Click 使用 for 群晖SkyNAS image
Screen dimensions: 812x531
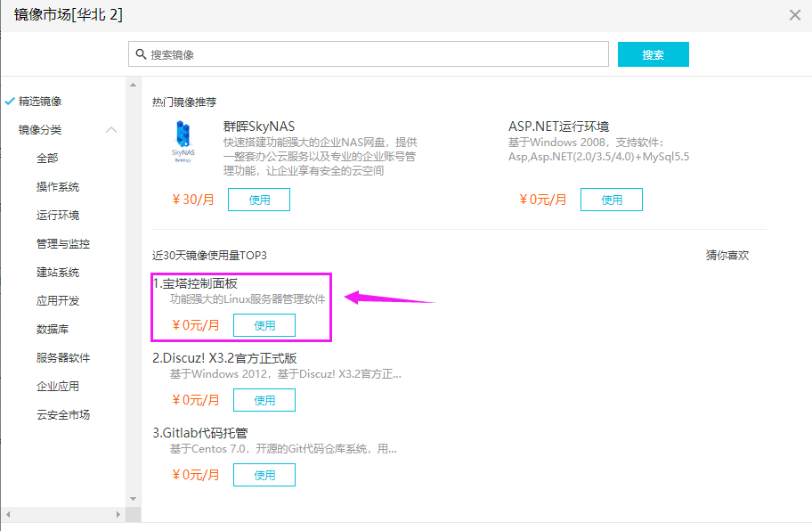[x=259, y=200]
